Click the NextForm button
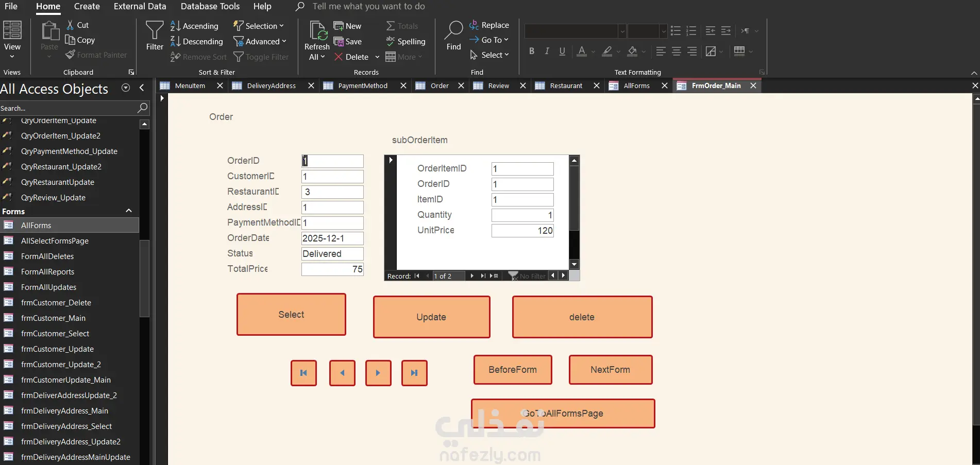The height and width of the screenshot is (465, 980). 611,370
